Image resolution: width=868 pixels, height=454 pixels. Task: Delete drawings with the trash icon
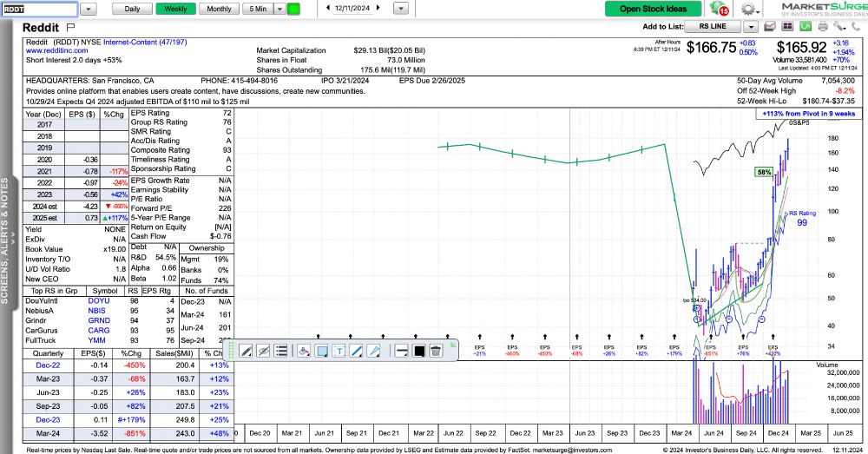pos(436,351)
